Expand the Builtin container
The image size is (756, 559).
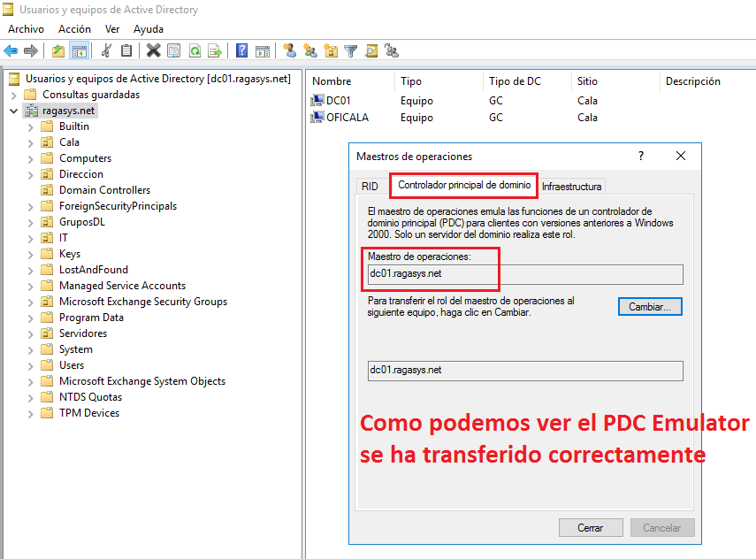[30, 126]
